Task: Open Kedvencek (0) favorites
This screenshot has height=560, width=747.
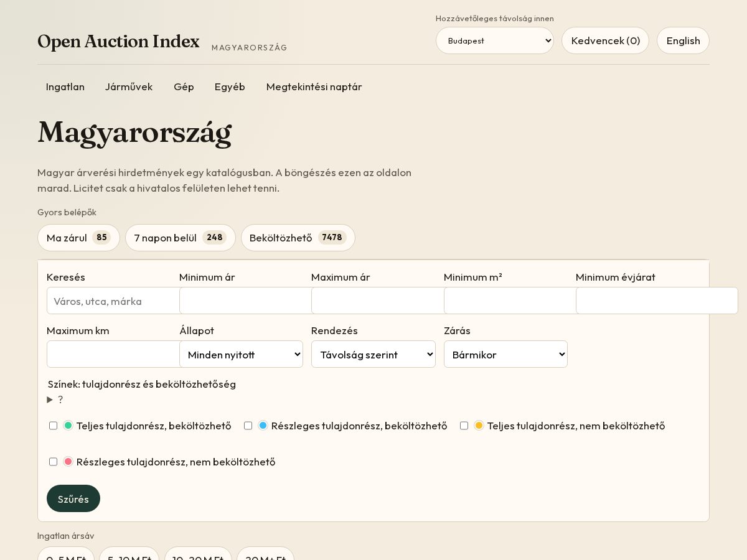Action: click(605, 40)
